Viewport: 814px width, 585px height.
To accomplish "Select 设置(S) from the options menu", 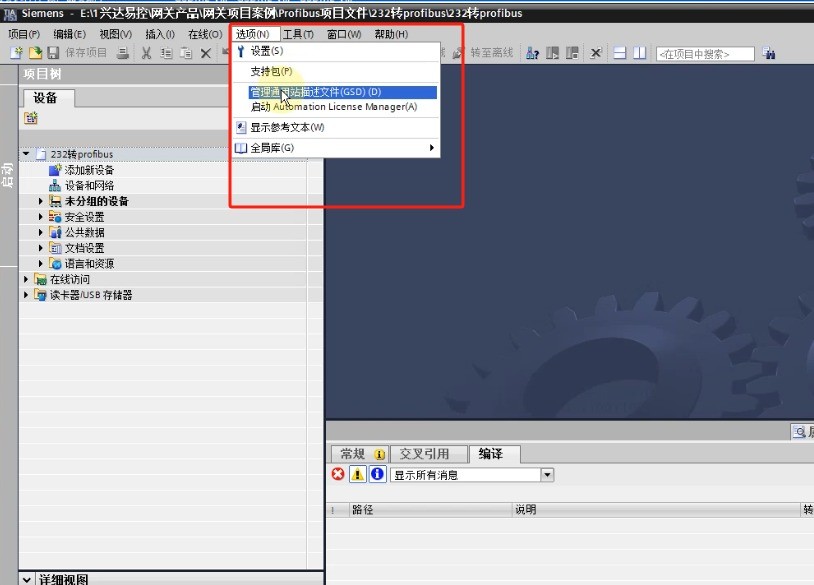I will [336, 51].
